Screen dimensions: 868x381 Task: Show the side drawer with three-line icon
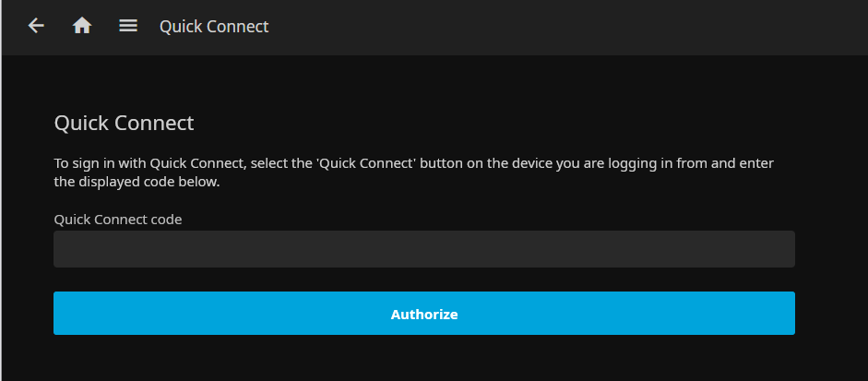coord(128,26)
